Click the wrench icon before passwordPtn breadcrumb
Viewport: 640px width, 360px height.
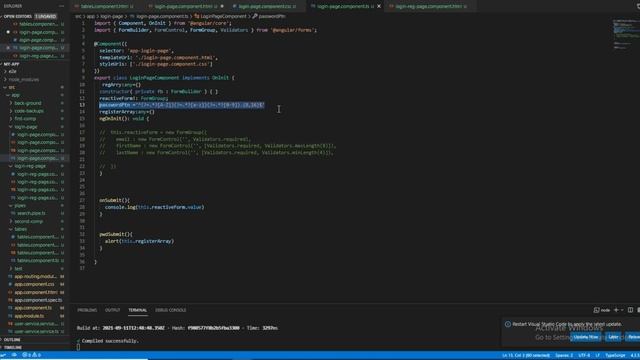click(255, 16)
